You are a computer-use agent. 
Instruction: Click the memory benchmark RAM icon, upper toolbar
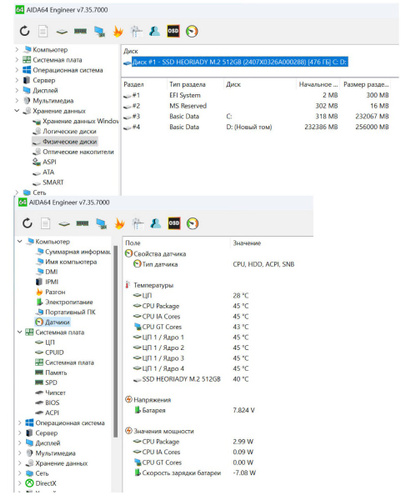click(80, 31)
